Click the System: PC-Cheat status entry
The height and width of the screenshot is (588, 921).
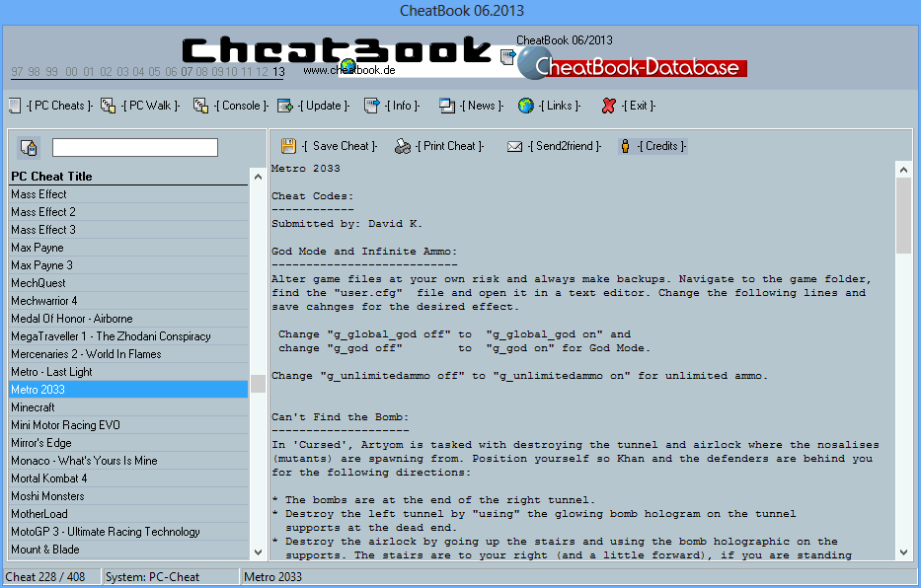[171, 577]
